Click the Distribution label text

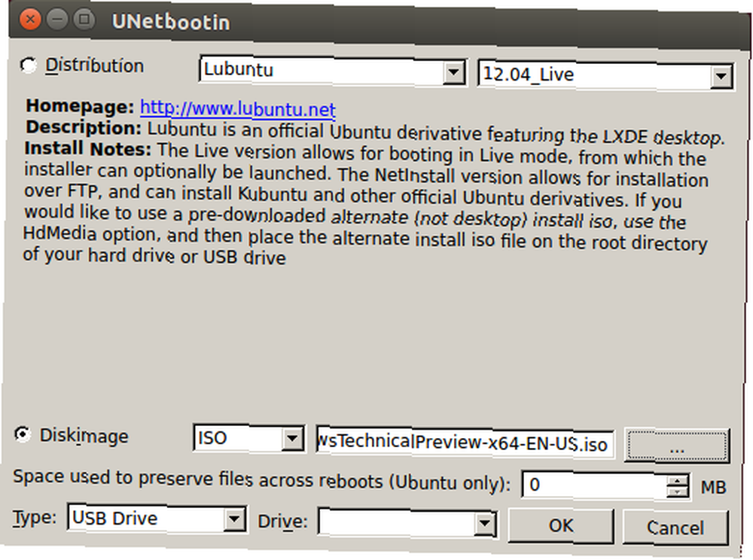point(94,65)
